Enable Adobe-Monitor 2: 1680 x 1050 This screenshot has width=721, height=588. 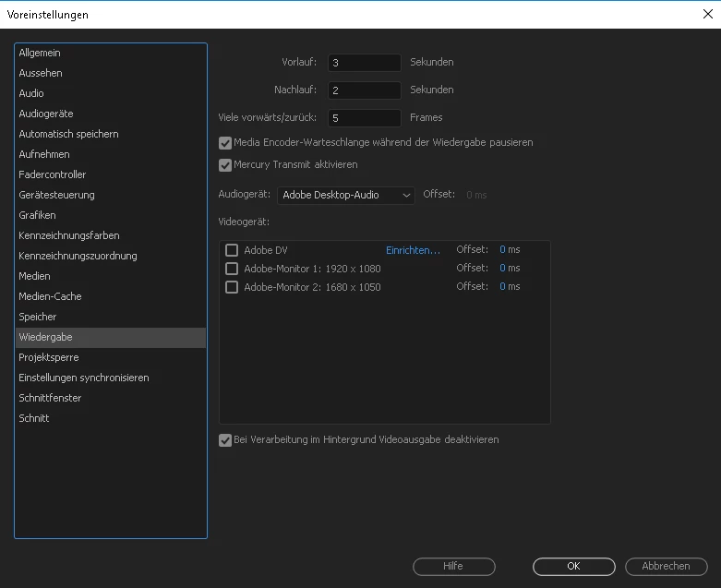232,287
